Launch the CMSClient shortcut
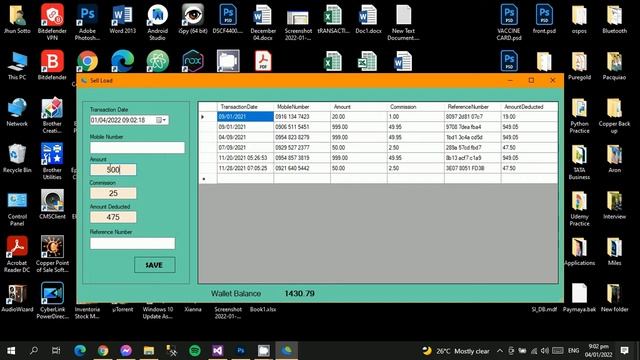The image size is (640, 360). (x=52, y=205)
